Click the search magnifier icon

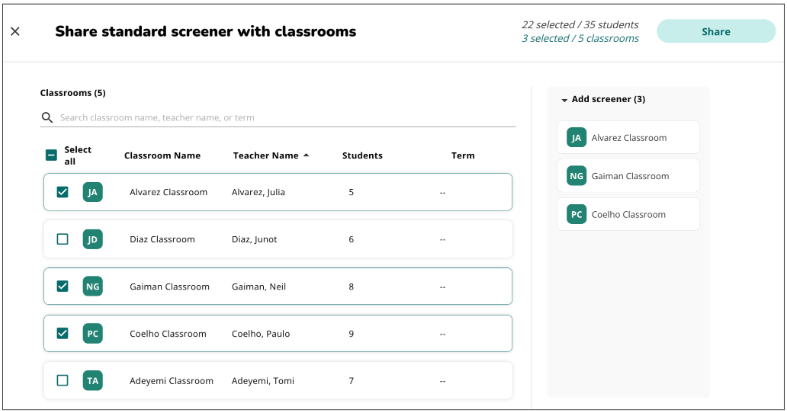pos(47,118)
